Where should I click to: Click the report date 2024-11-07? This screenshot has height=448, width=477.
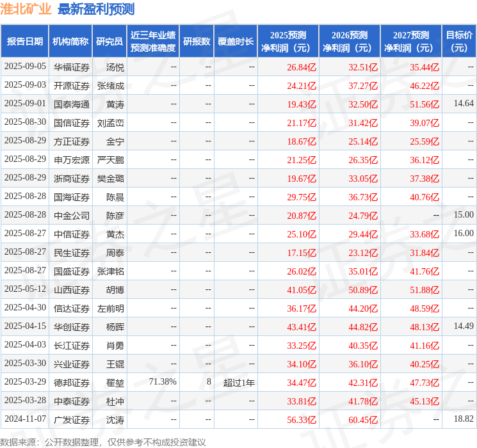pyautogui.click(x=25, y=419)
